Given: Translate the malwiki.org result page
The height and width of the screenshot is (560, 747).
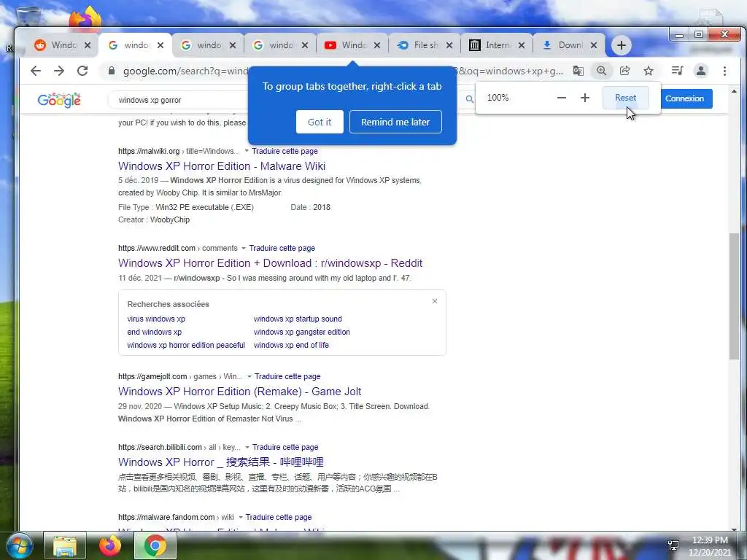Looking at the screenshot, I should pyautogui.click(x=285, y=151).
